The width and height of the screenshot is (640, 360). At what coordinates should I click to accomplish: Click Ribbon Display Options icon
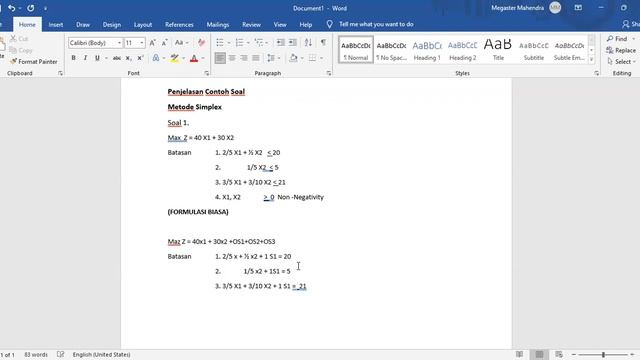[x=578, y=8]
